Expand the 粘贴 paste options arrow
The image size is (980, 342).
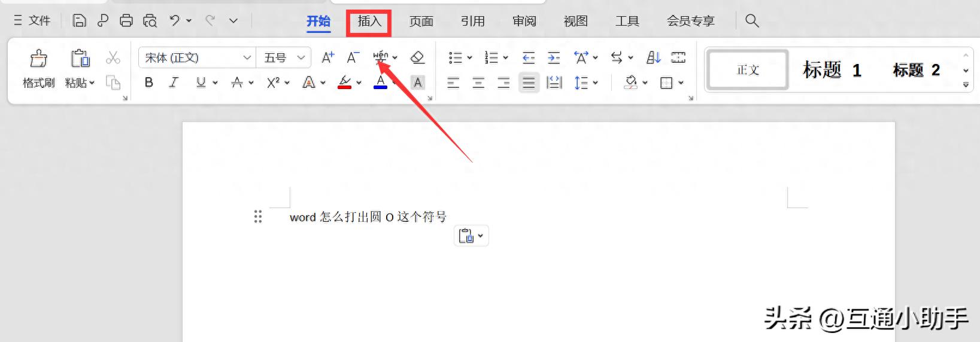[x=92, y=83]
